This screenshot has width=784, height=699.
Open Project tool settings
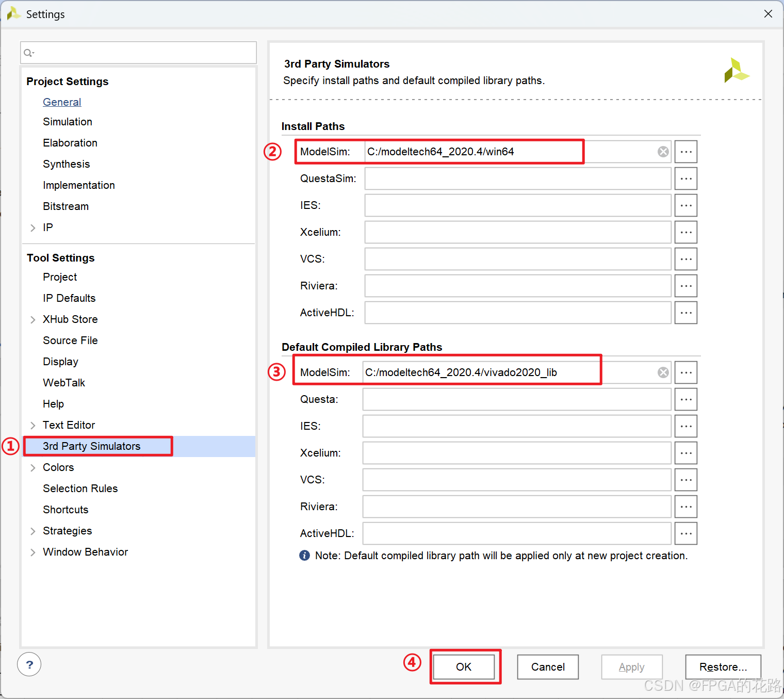click(60, 277)
